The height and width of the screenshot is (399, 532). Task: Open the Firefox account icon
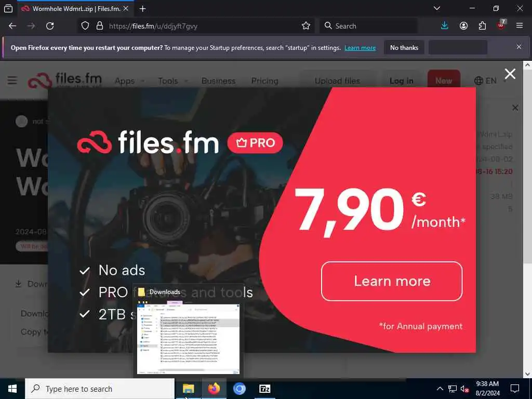[x=463, y=26]
